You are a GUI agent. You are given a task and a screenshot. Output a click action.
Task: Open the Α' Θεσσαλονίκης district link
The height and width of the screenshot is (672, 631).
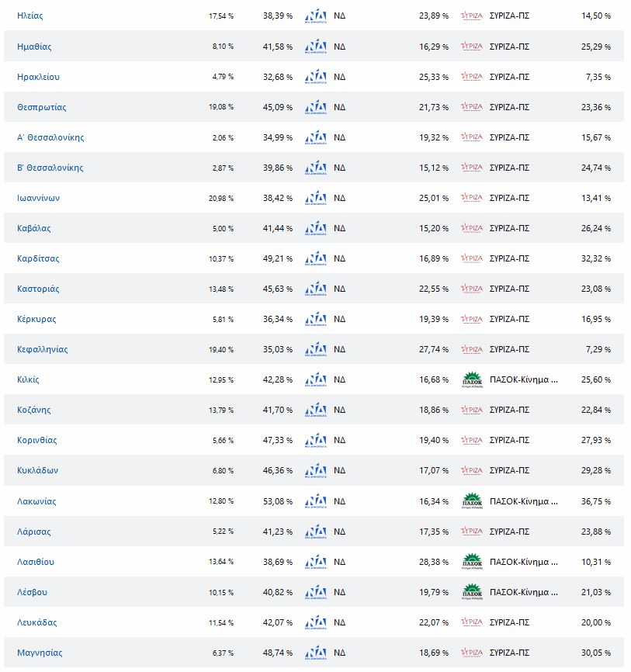coord(50,137)
